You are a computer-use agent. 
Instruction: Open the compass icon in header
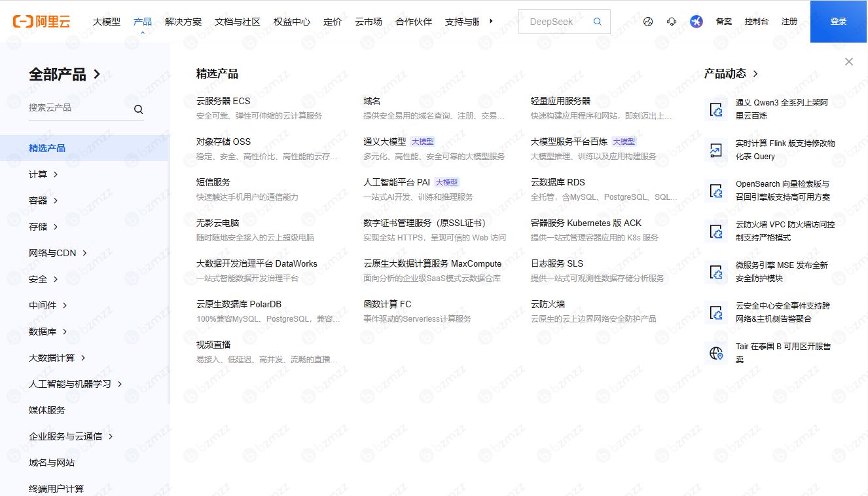pos(648,22)
